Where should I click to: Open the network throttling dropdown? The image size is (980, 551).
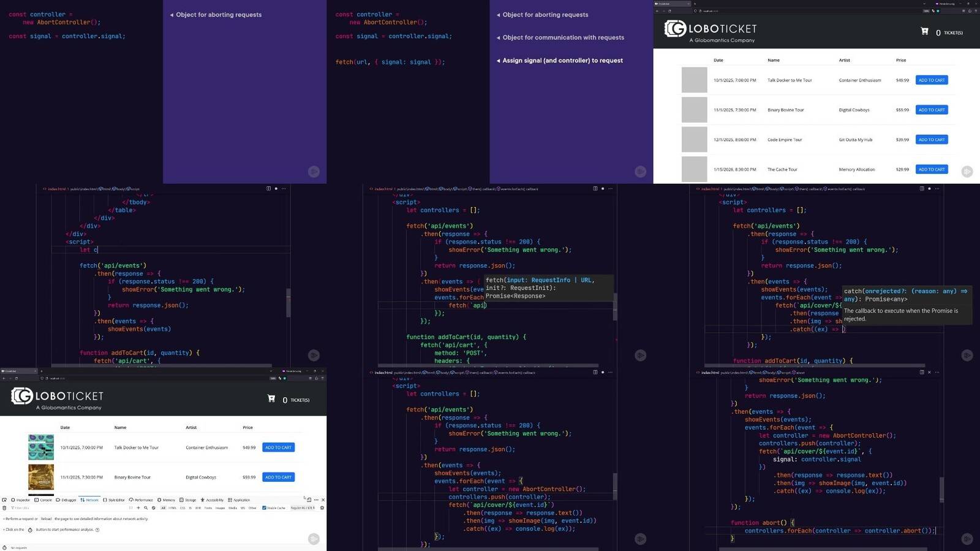point(303,508)
